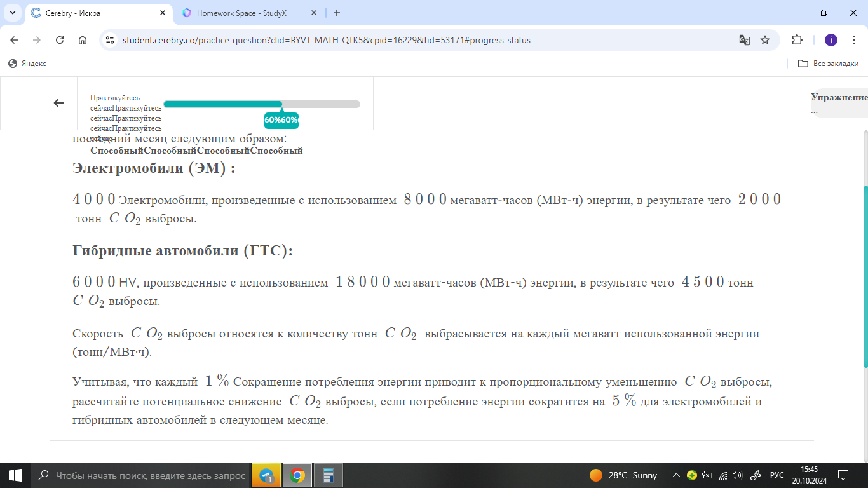Open the Яндекс bookmark
The image size is (868, 488).
click(x=27, y=64)
